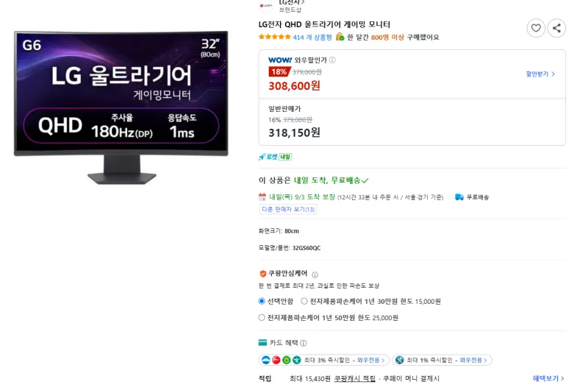Click the 카드 혜택 info icon

tap(304, 343)
